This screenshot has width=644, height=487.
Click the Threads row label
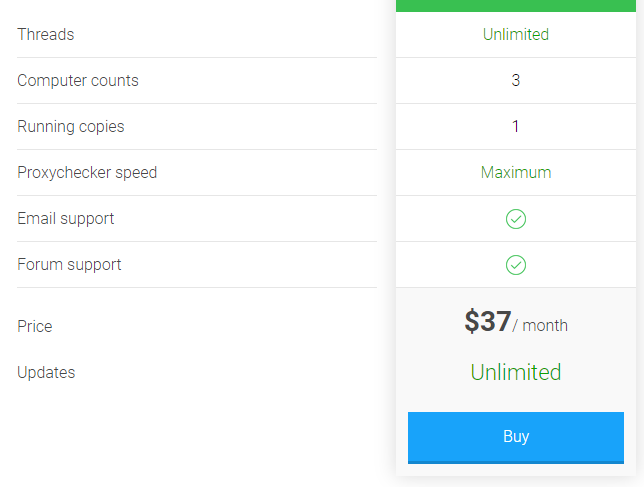(x=46, y=34)
